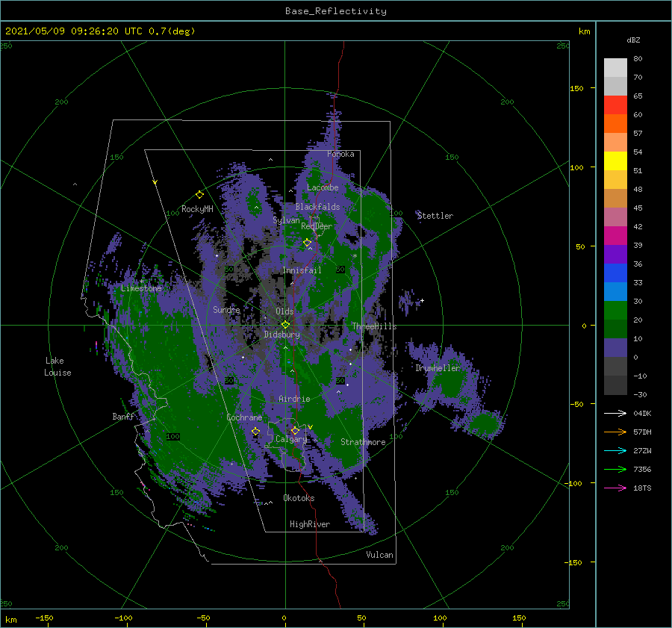Pick the royal blue swatch in dBZ scale

(x=615, y=273)
